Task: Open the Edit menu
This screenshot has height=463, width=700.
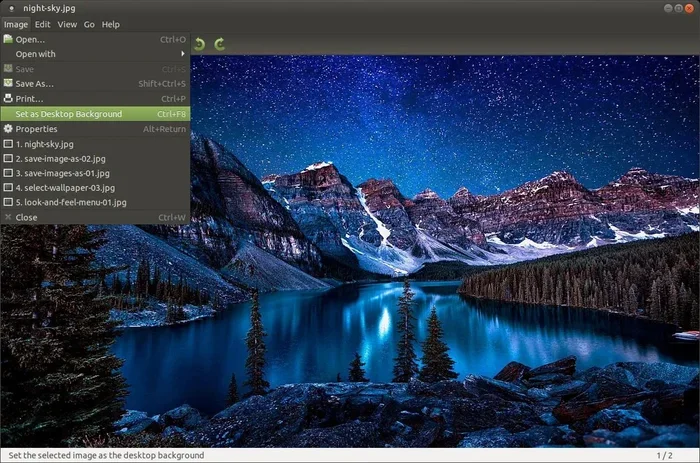Action: 42,25
